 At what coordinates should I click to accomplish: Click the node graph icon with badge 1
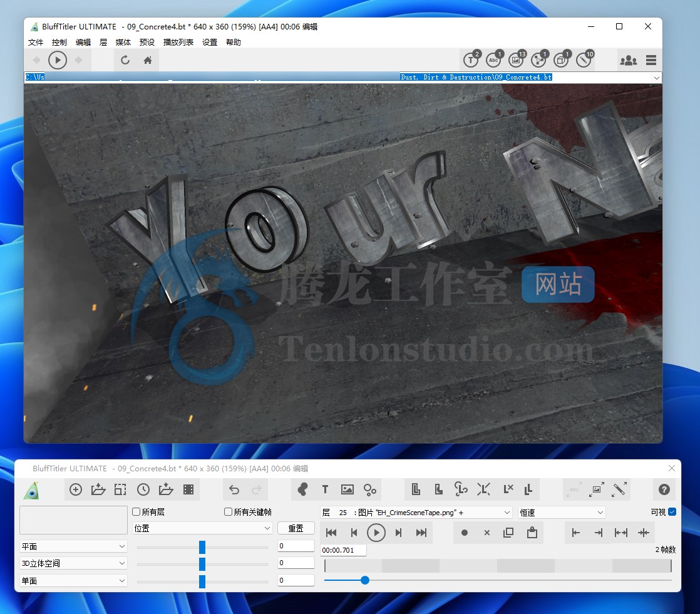pos(539,59)
